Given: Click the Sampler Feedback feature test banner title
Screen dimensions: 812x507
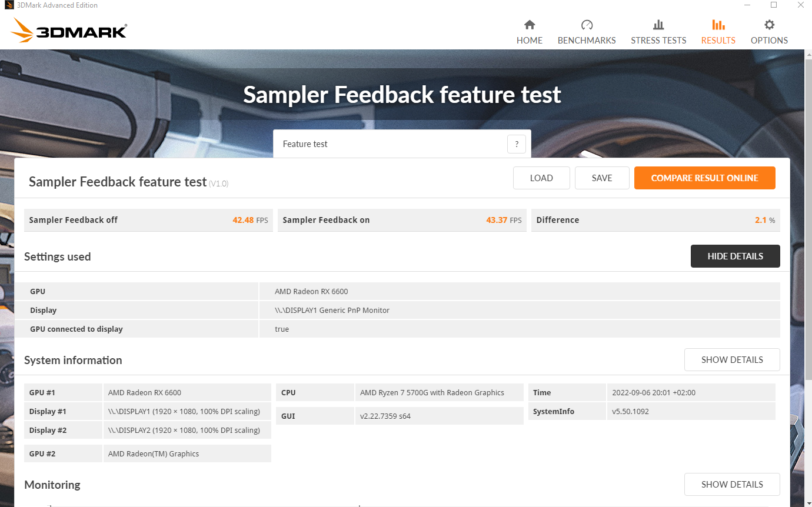Looking at the screenshot, I should [x=402, y=95].
